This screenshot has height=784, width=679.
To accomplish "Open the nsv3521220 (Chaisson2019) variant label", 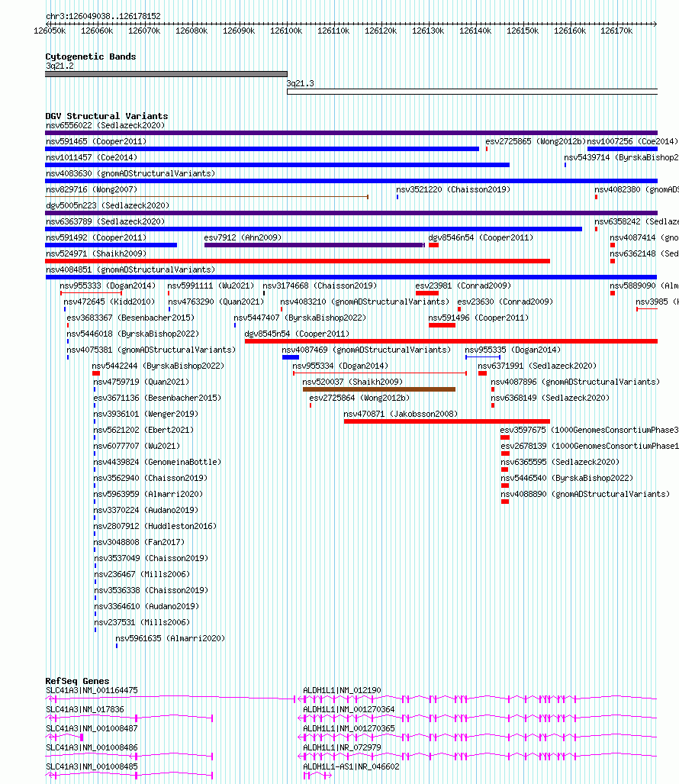I will (x=453, y=189).
